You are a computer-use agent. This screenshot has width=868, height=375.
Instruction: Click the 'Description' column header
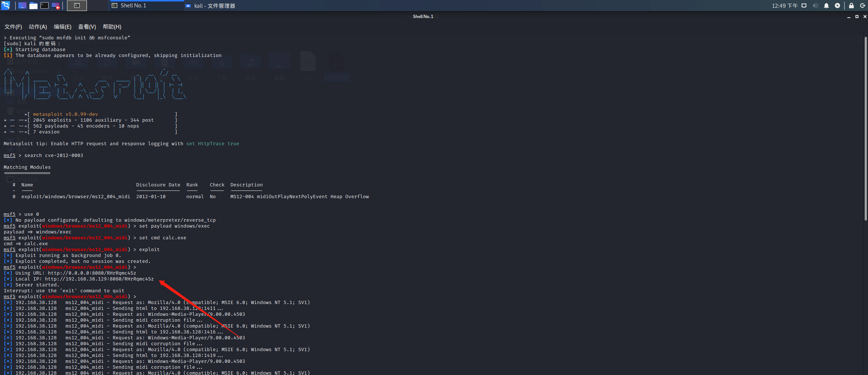click(247, 185)
